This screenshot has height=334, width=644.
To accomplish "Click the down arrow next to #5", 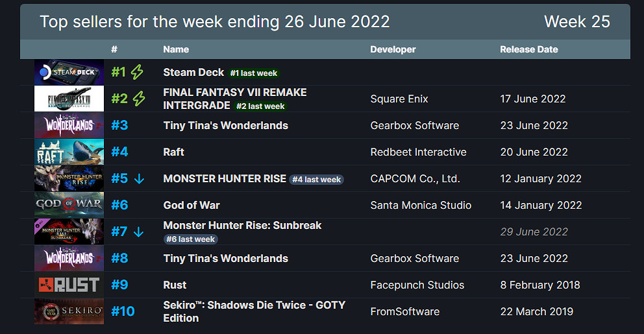I will click(139, 178).
